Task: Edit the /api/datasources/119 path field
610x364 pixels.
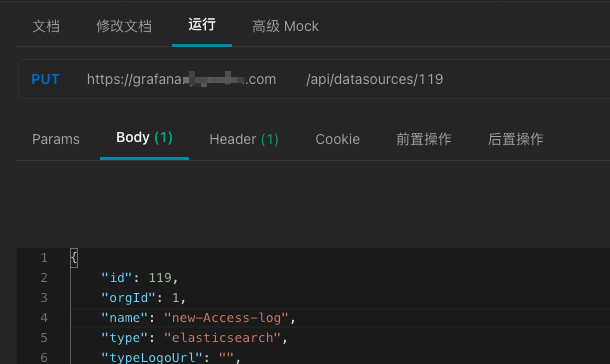Action: (x=374, y=79)
